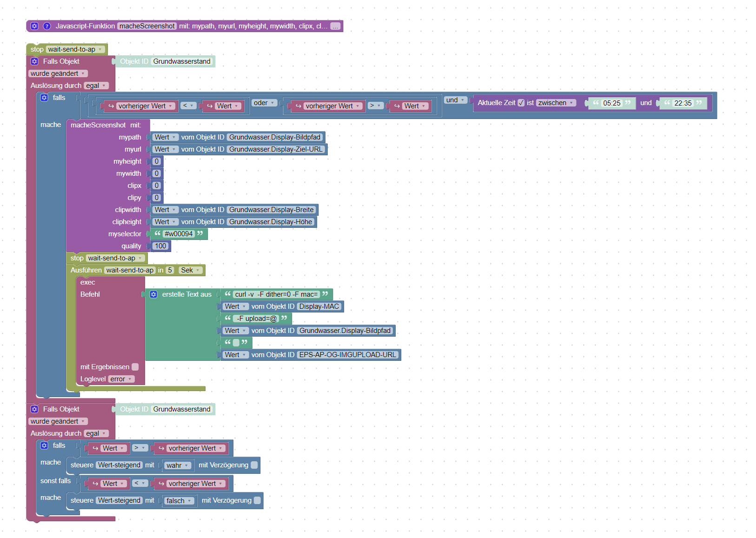
Task: Open the gear icon of the first Falls Objekt block
Action: [34, 61]
